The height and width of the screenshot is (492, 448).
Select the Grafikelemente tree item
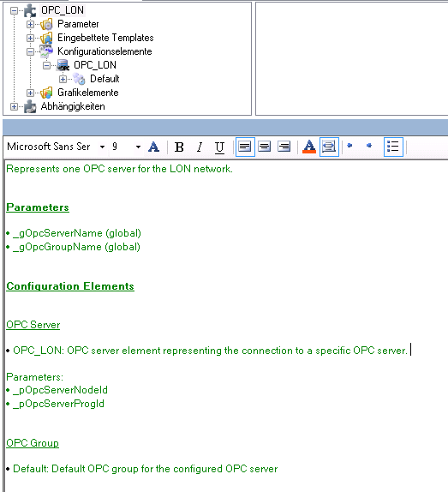pyautogui.click(x=87, y=93)
